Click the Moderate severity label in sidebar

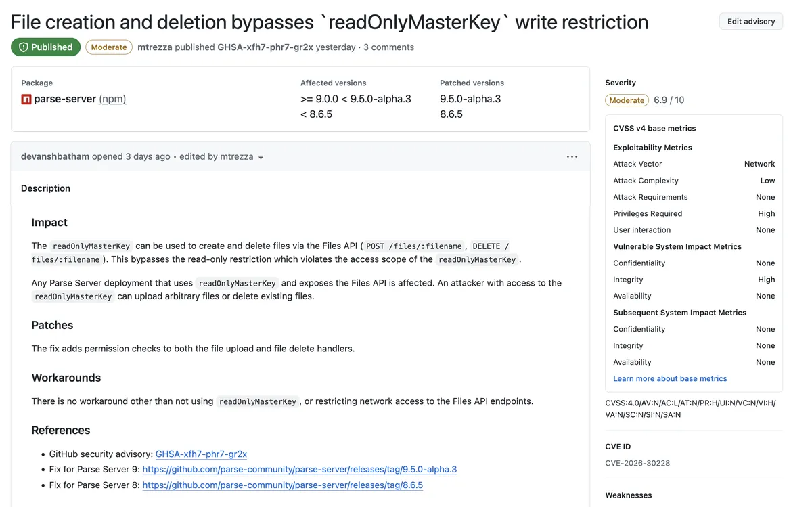(x=627, y=100)
